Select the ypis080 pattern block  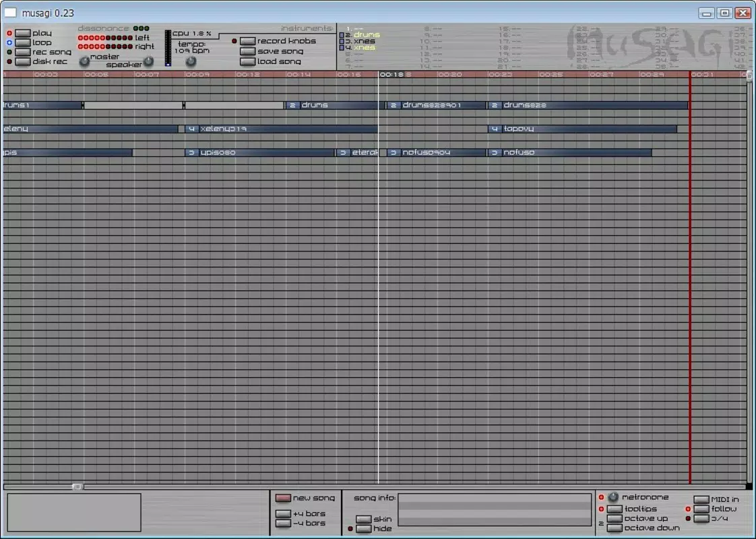click(x=260, y=152)
